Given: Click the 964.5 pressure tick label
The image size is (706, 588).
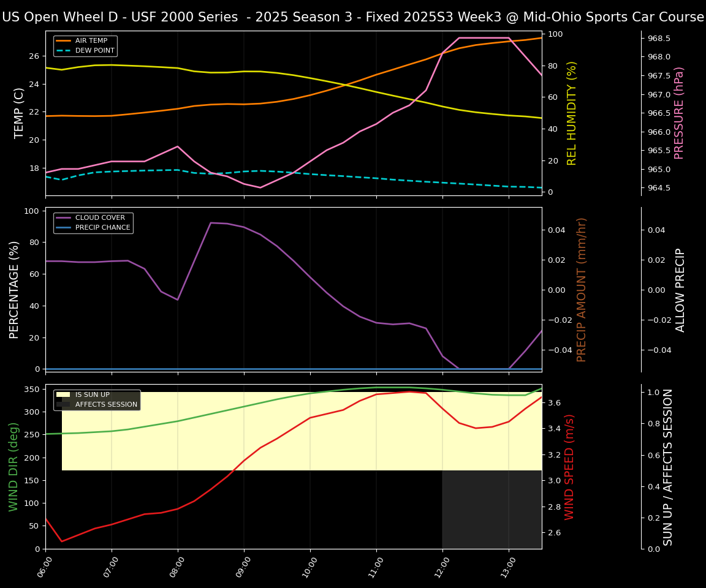Looking at the screenshot, I should coord(659,188).
